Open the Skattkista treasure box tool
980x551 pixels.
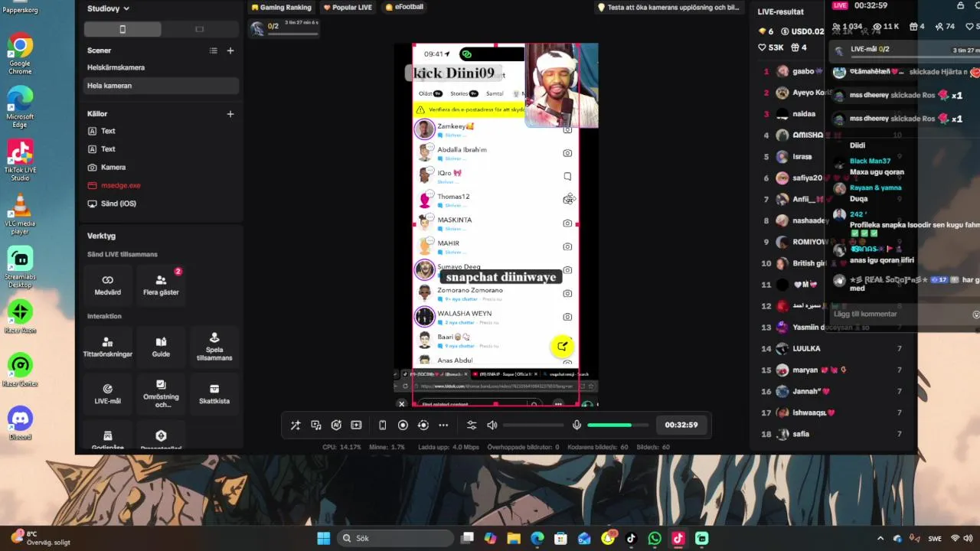[x=214, y=393]
